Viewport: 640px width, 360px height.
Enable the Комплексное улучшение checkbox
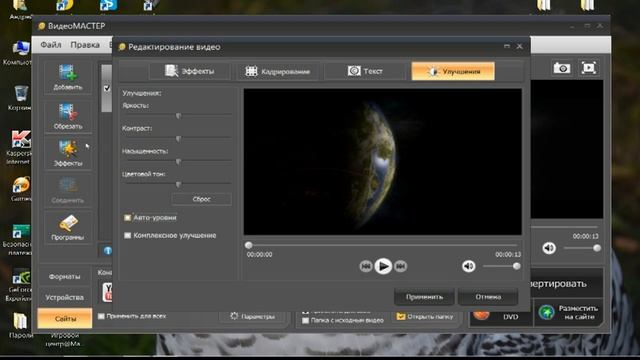(127, 236)
